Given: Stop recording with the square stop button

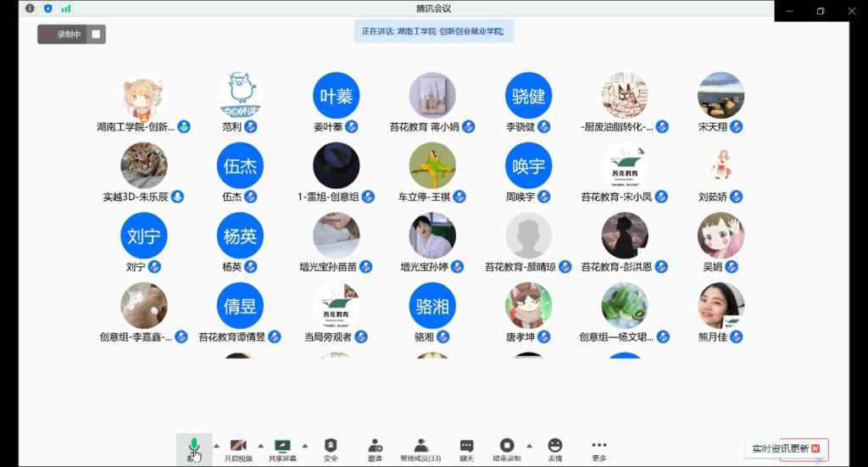Looking at the screenshot, I should (96, 35).
